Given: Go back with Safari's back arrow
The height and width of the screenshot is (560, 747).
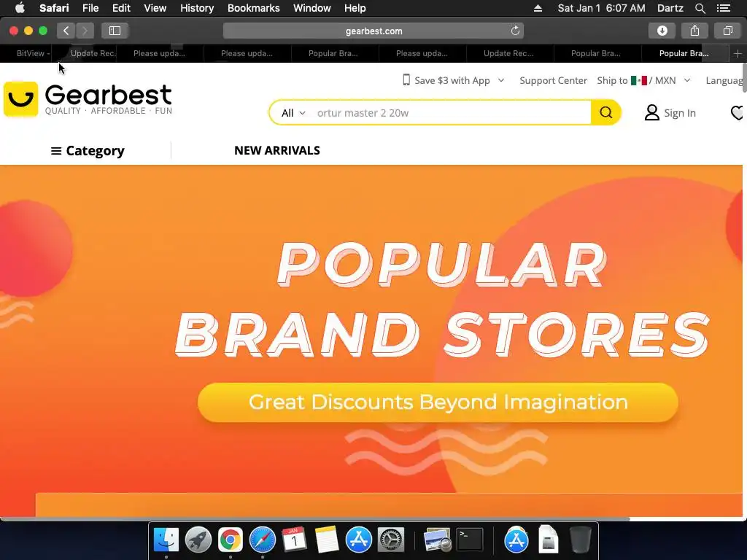Looking at the screenshot, I should 66,31.
